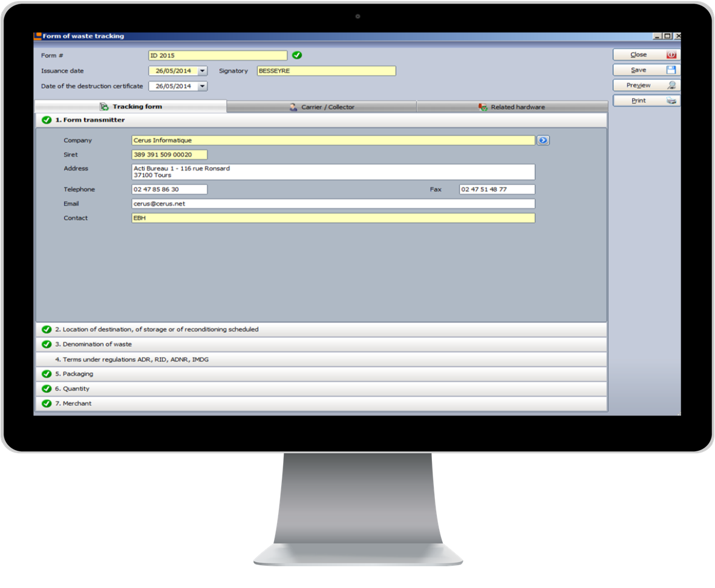Open the destruction certificate date dropdown arrow
Image resolution: width=715 pixels, height=588 pixels.
tap(203, 87)
